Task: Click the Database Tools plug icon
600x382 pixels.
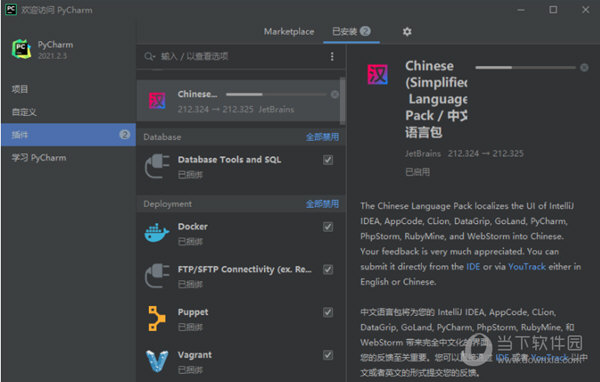Action: coord(157,166)
